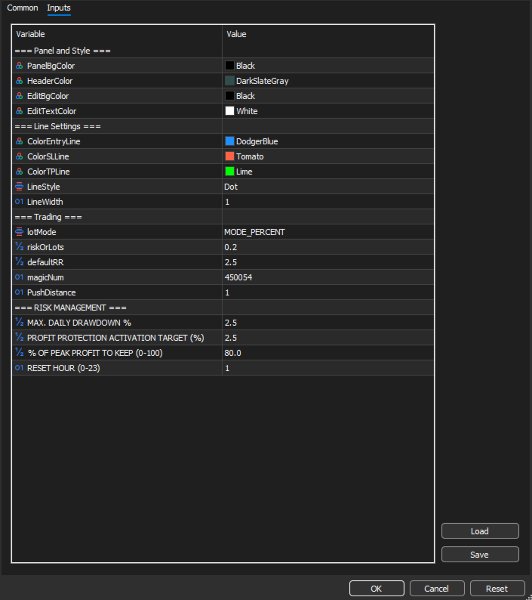Screen dimensions: 532x600
Task: Select the LineStyle variable name
Action: 43,187
